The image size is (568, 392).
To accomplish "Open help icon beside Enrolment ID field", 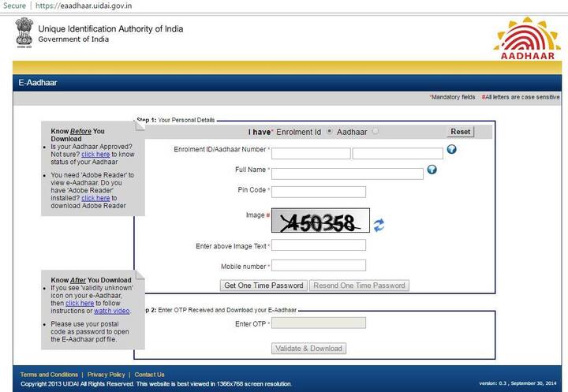I will click(451, 149).
